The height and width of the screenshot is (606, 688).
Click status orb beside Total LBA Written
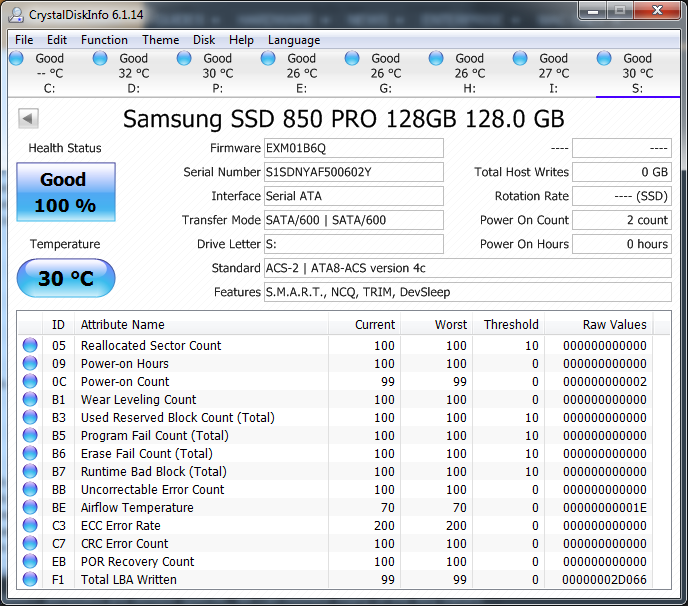[x=30, y=580]
